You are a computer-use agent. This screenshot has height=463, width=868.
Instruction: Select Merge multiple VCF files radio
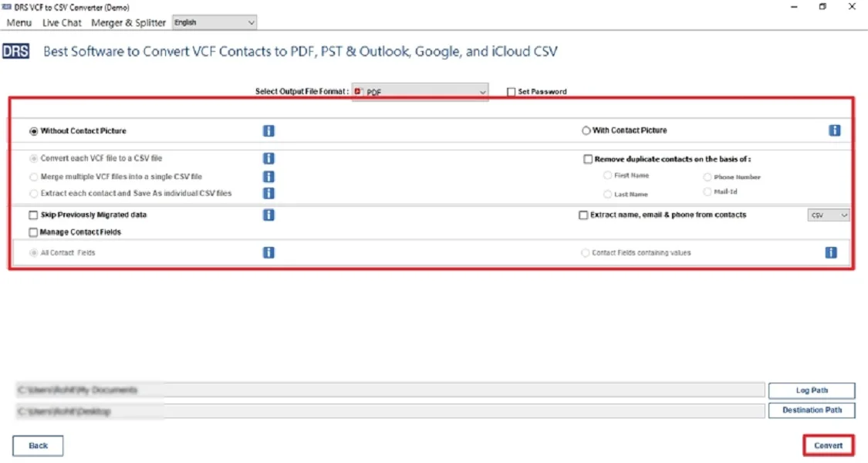coord(34,177)
